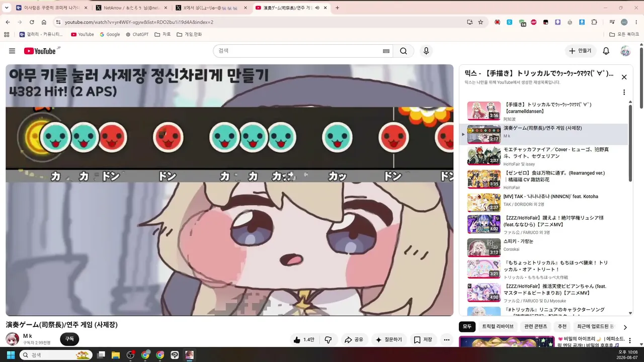Close the mix playlist panel
Image resolution: width=644 pixels, height=362 pixels.
coord(624,77)
